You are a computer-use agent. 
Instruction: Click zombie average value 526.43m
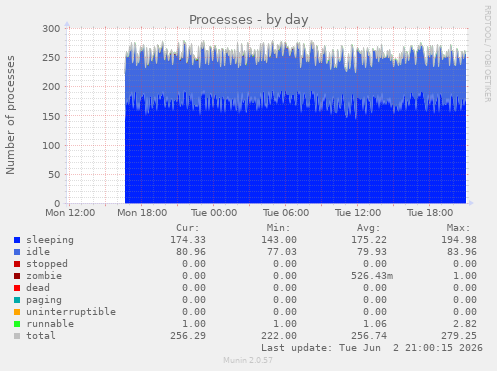click(x=372, y=276)
